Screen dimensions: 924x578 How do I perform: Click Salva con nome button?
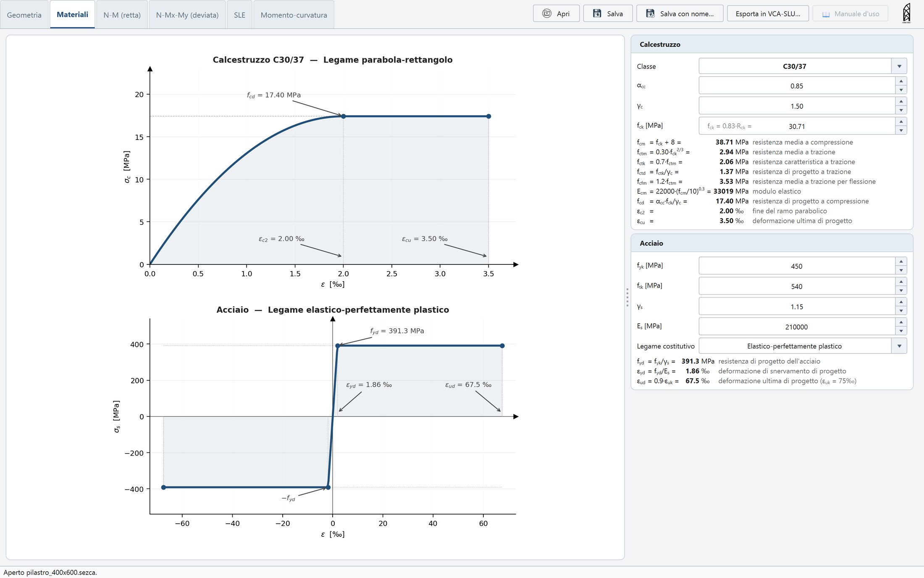point(680,13)
